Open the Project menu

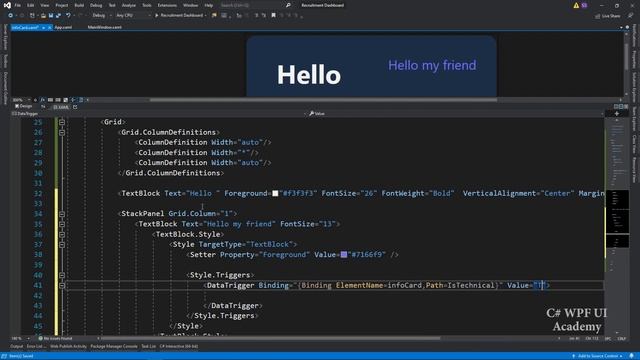[62, 5]
